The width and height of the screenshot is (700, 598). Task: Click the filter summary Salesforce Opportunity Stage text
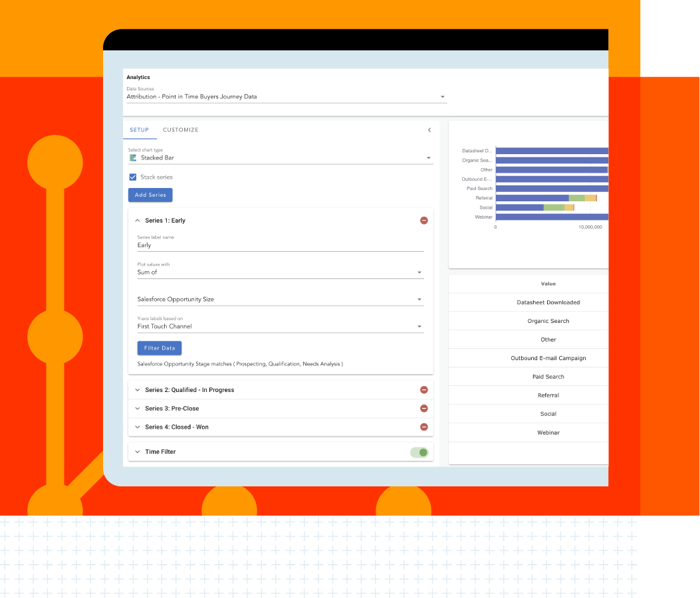click(240, 364)
